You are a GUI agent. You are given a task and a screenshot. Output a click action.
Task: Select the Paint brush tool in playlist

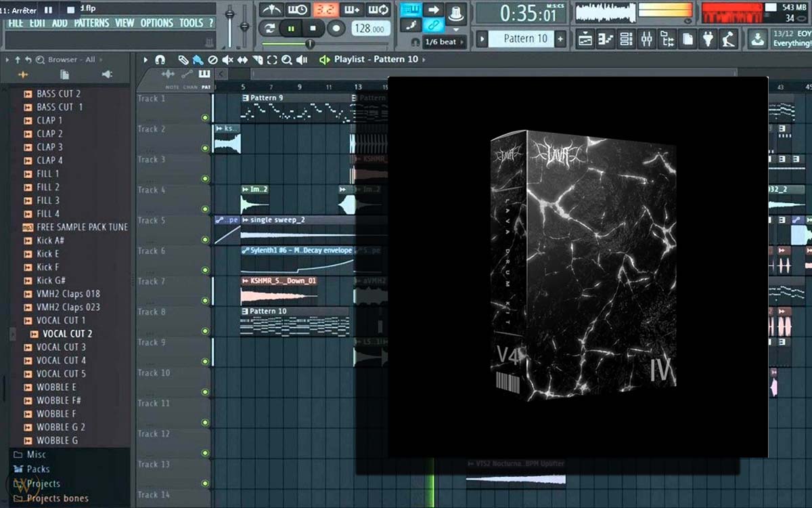click(x=197, y=60)
